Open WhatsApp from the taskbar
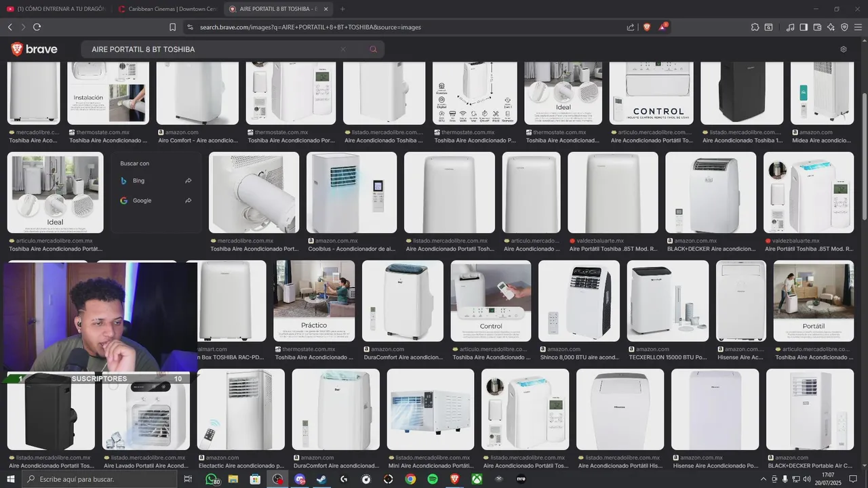 click(212, 479)
